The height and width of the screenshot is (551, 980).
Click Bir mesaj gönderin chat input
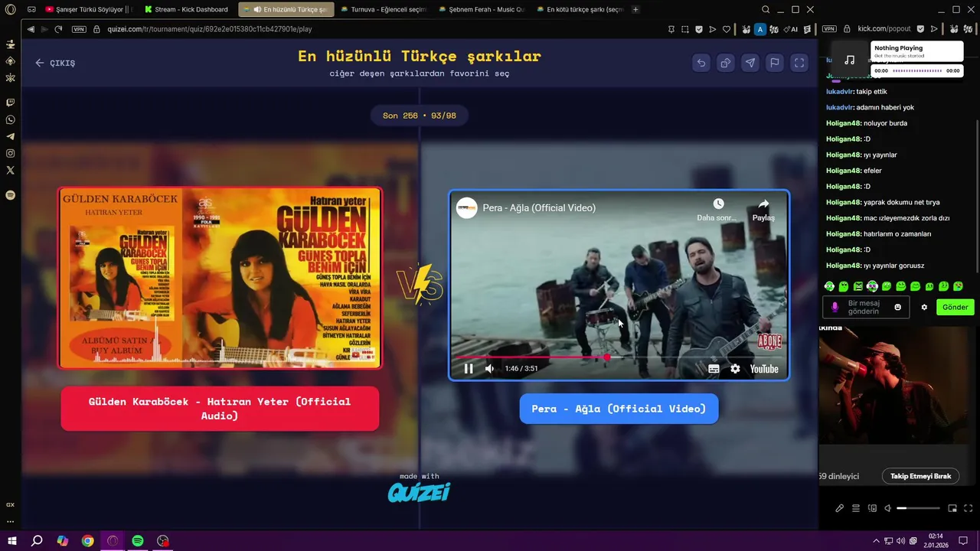(864, 307)
